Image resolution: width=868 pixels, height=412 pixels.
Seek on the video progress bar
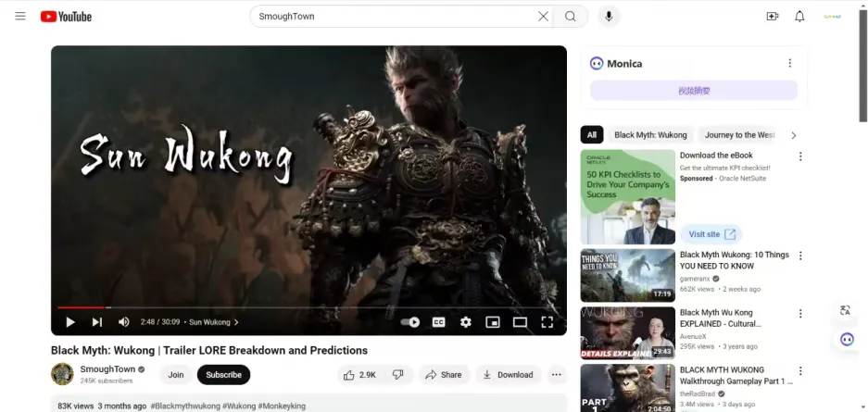308,307
